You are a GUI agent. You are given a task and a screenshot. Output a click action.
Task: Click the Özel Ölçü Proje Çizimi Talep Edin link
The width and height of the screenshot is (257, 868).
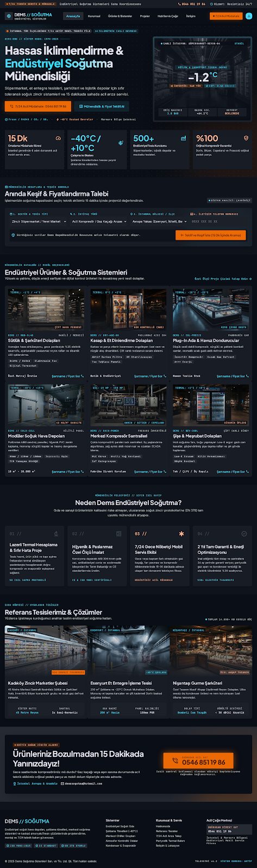coord(223,279)
